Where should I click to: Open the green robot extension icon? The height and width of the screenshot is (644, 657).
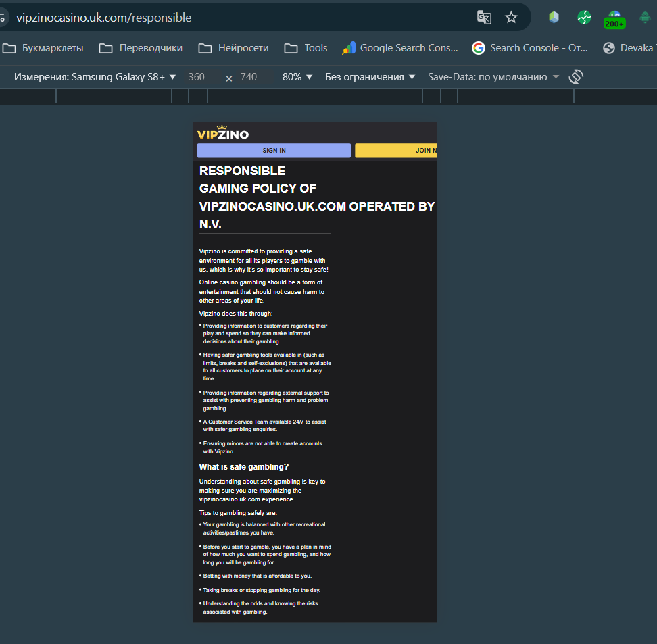(646, 17)
